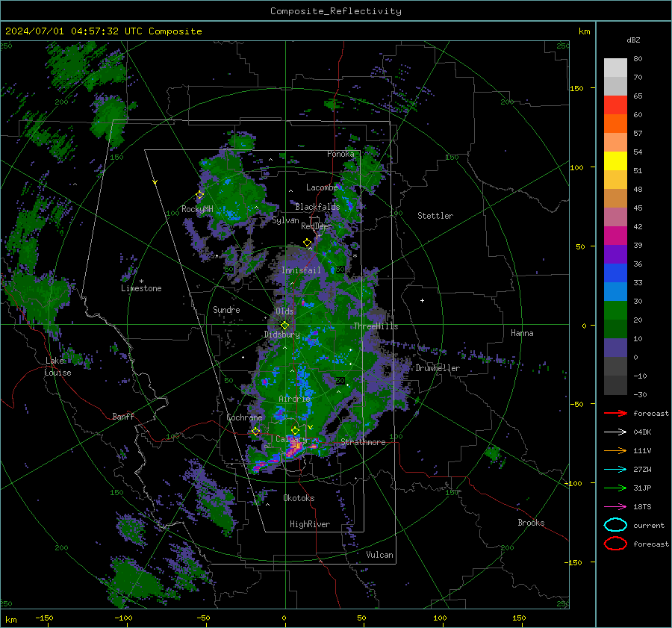Click the RockyMH label
This screenshot has width=672, height=628.
[x=197, y=209]
